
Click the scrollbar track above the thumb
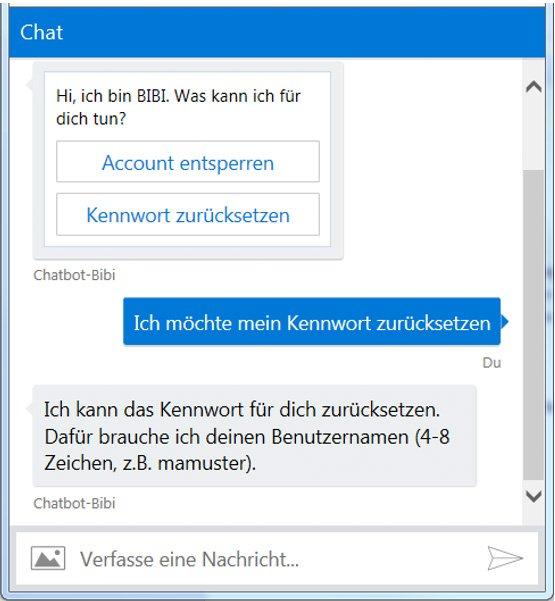pyautogui.click(x=534, y=132)
